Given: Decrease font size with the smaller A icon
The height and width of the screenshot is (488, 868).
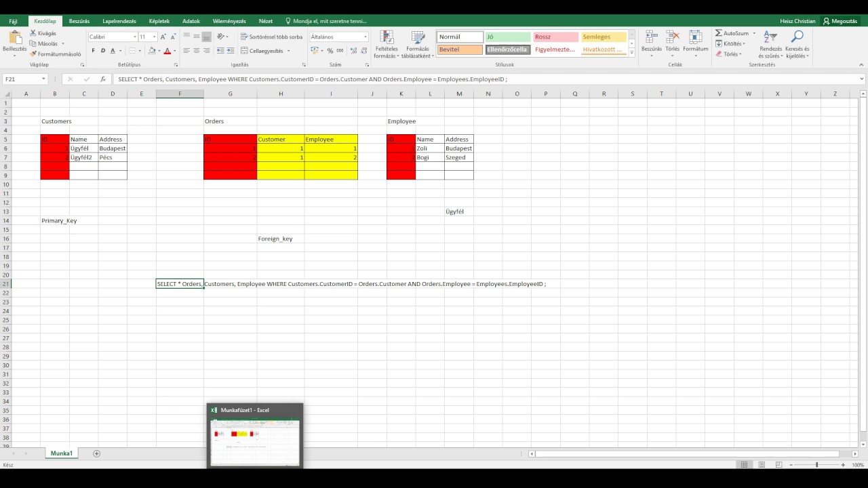Looking at the screenshot, I should click(173, 37).
